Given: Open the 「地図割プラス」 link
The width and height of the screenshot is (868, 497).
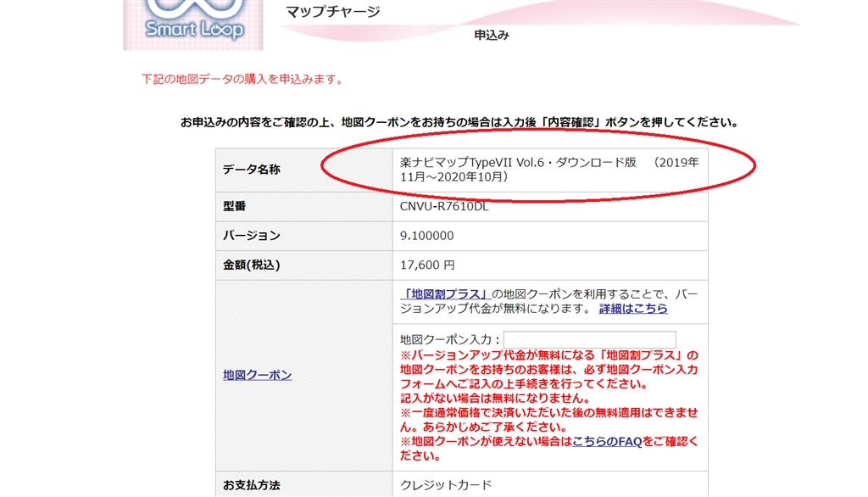Looking at the screenshot, I should [x=446, y=294].
